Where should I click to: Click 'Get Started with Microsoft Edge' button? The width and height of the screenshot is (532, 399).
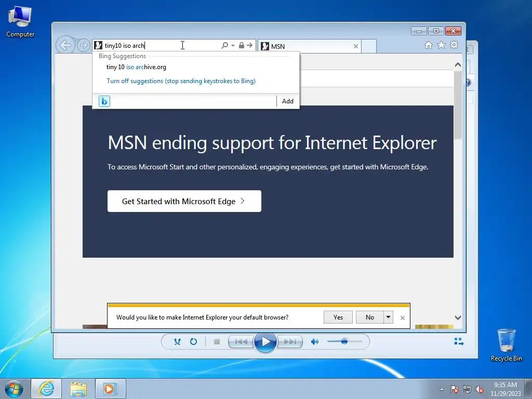(x=184, y=201)
